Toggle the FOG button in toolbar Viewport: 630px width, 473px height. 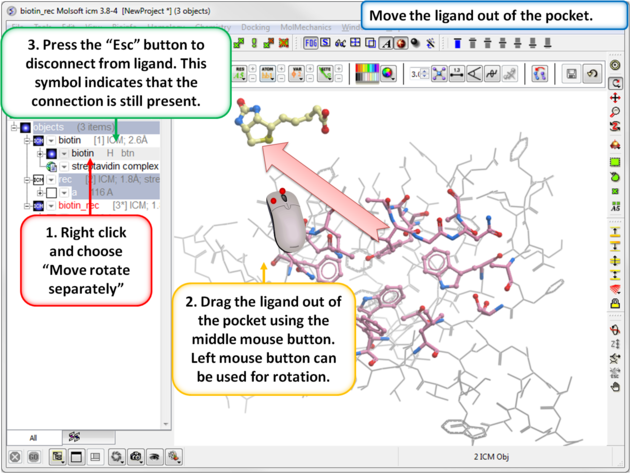pyautogui.click(x=311, y=42)
